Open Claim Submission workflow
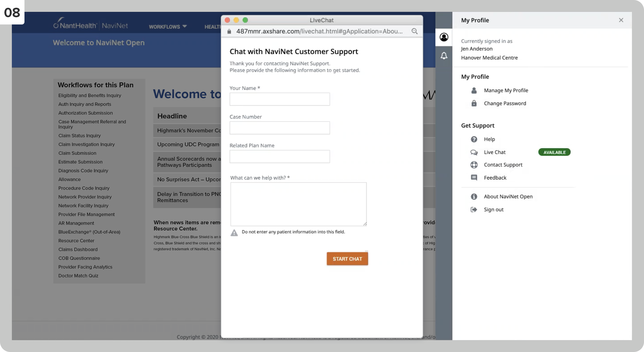 click(x=77, y=153)
